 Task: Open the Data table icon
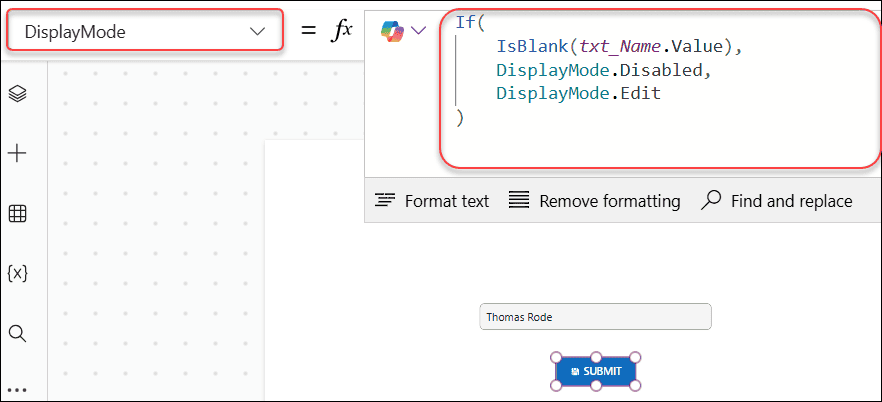click(17, 214)
